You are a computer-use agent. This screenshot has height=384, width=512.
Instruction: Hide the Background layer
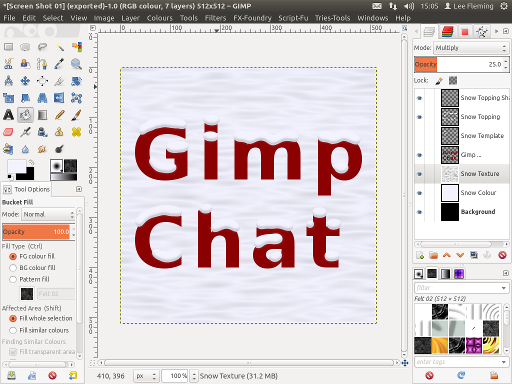click(420, 212)
